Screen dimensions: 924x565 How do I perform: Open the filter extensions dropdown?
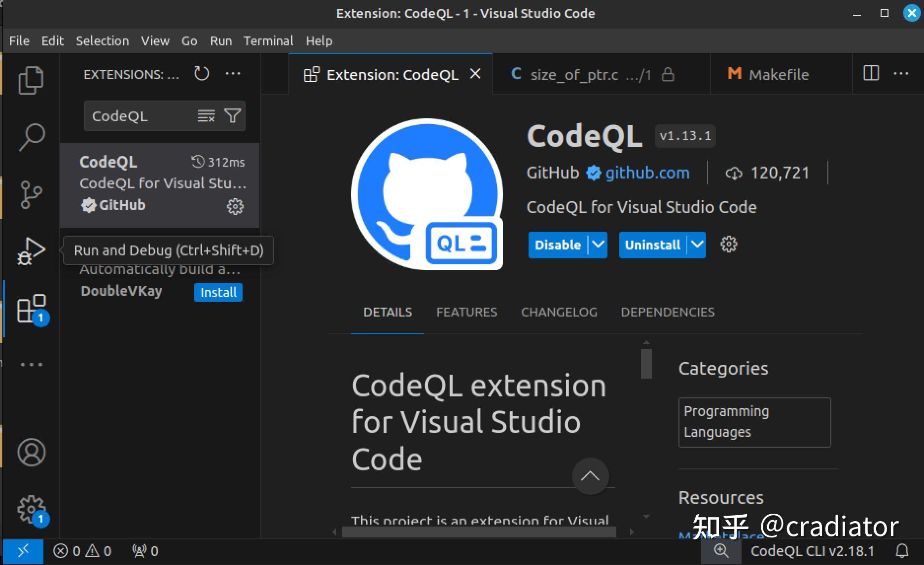(232, 115)
